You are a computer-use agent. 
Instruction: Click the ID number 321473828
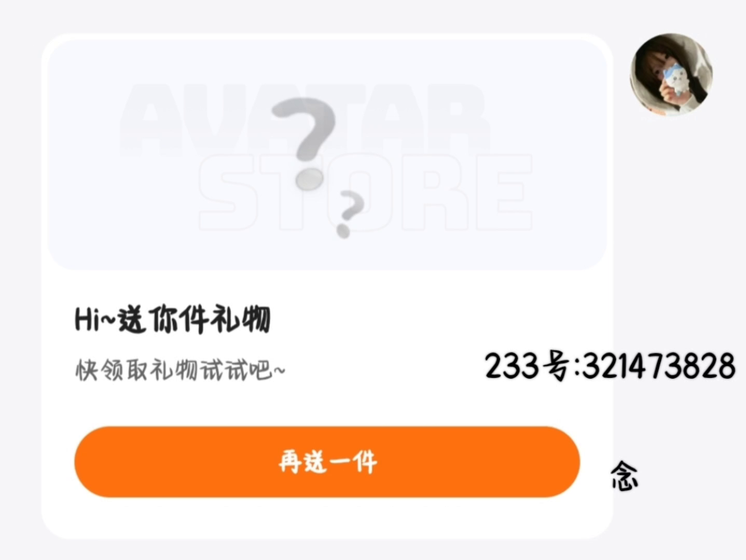658,366
